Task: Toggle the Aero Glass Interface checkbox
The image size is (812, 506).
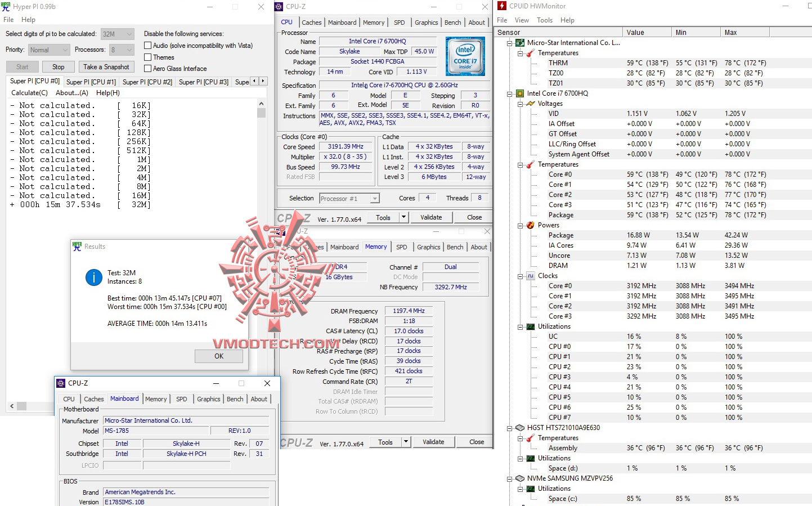Action: click(147, 68)
